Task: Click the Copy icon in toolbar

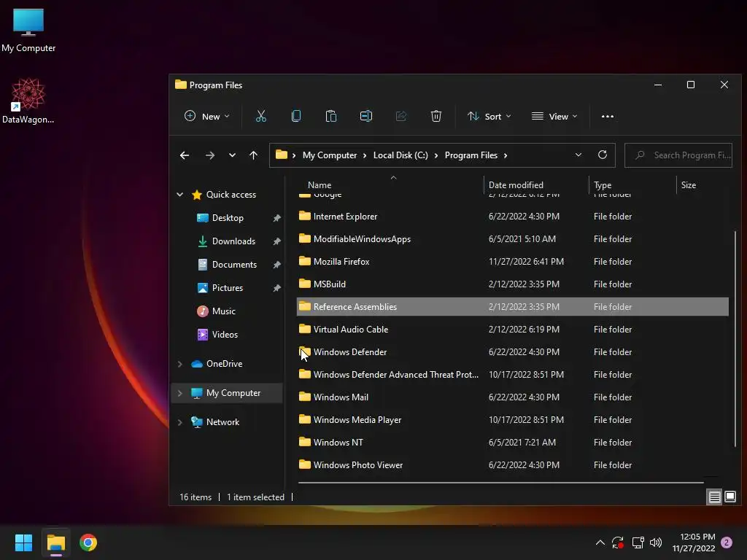Action: (296, 116)
